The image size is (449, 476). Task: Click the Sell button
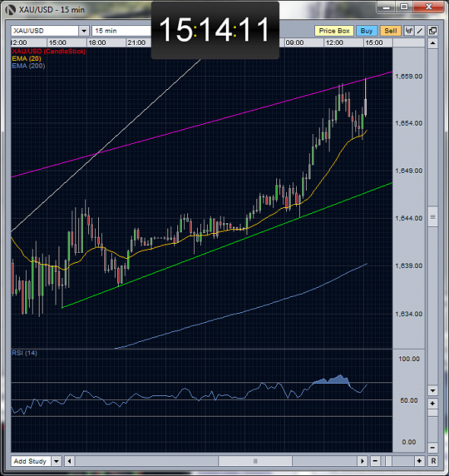[390, 30]
